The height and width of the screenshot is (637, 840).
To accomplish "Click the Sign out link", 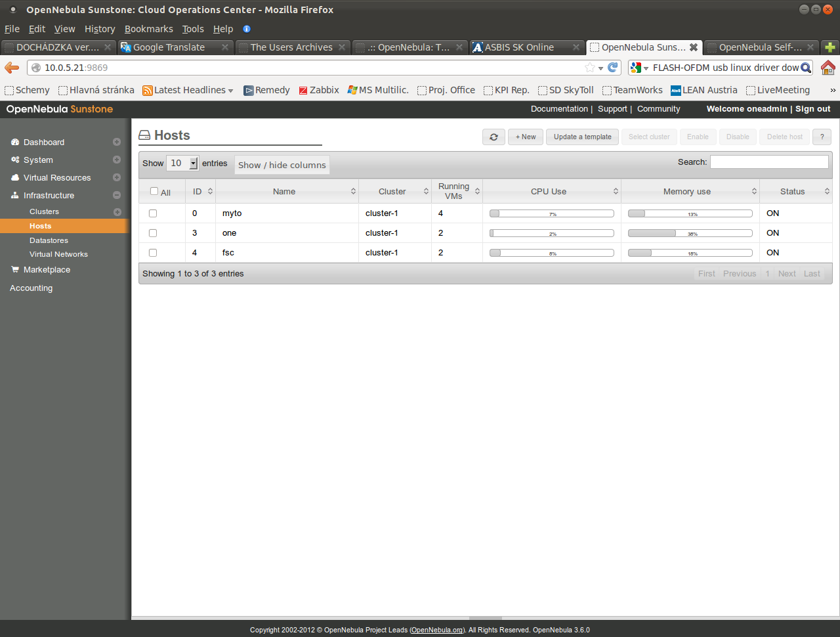I will (813, 109).
